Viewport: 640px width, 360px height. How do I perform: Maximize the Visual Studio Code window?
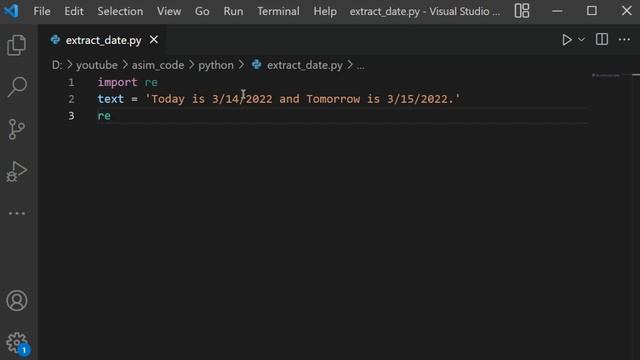point(592,11)
